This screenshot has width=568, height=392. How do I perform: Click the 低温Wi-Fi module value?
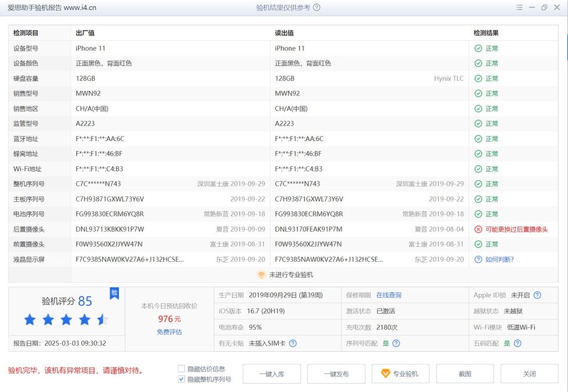click(521, 327)
